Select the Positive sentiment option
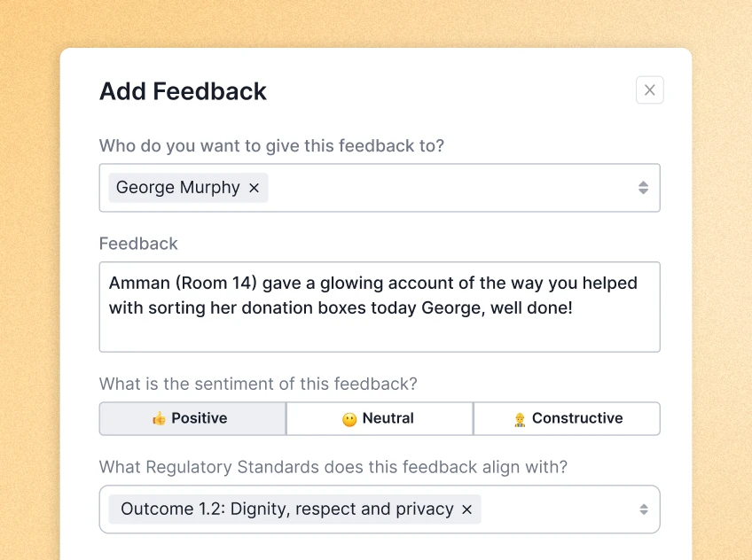752x560 pixels. tap(192, 417)
